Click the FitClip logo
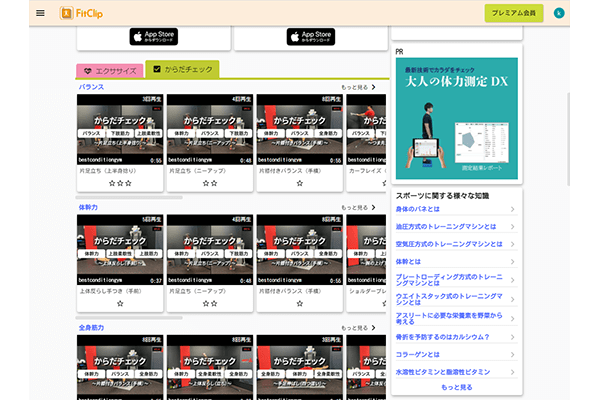600x400 pixels. pos(81,13)
